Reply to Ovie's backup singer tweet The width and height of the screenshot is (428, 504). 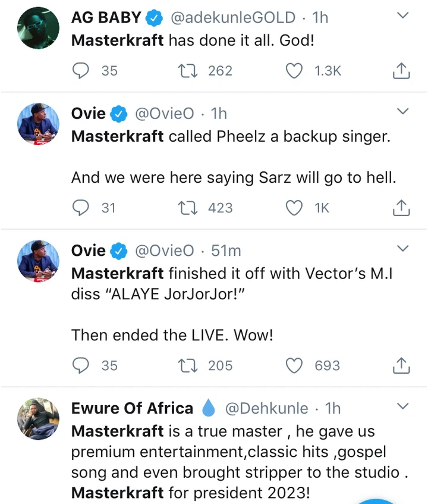(x=80, y=208)
